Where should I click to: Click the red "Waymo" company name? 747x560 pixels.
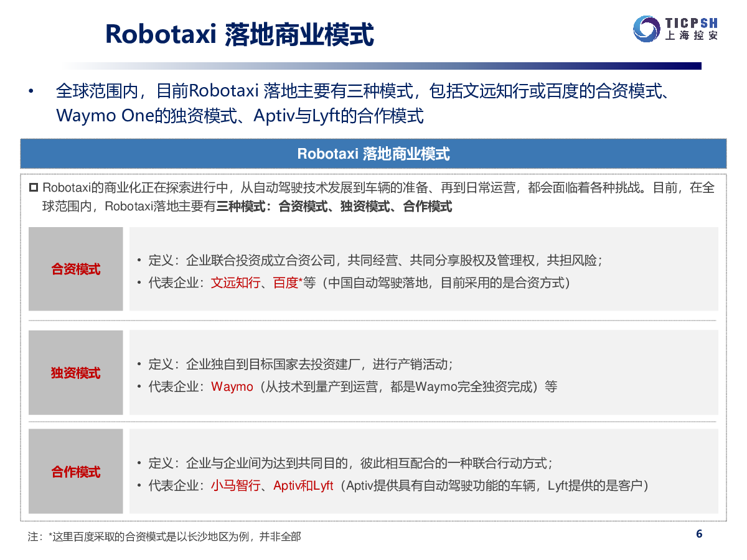232,386
